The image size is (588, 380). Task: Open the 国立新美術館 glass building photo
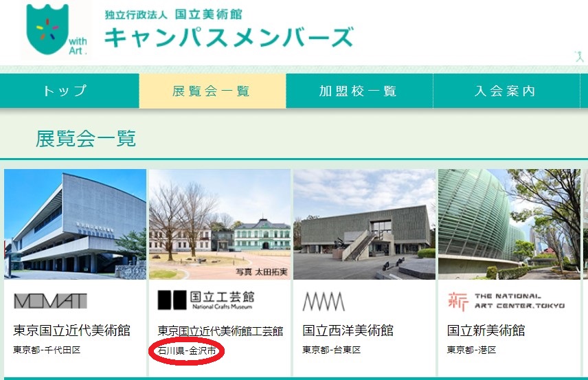point(509,224)
